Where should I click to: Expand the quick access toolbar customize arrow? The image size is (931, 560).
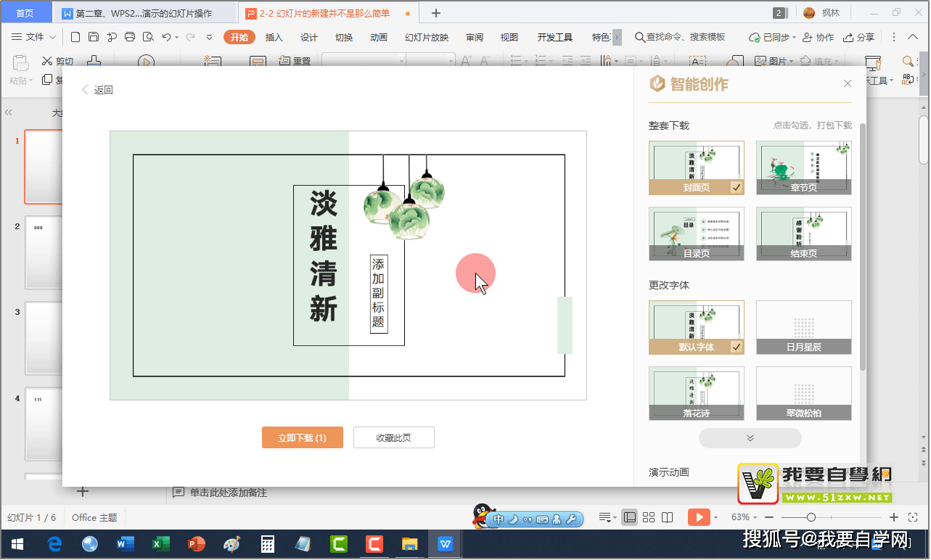click(210, 37)
